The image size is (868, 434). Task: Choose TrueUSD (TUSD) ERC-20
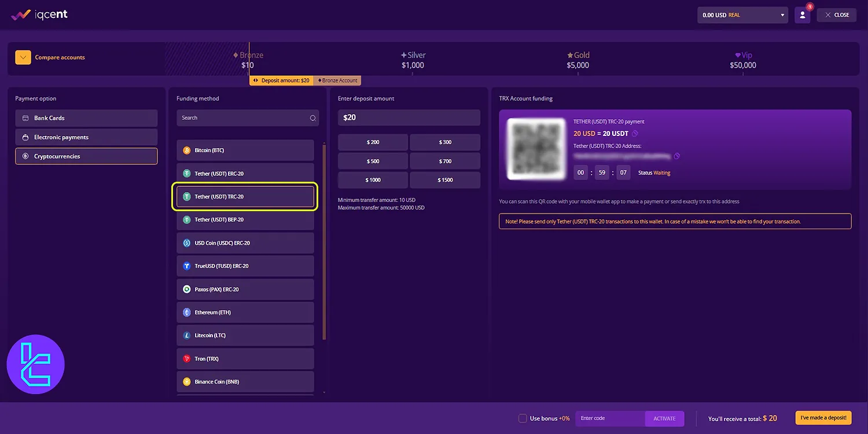click(245, 266)
